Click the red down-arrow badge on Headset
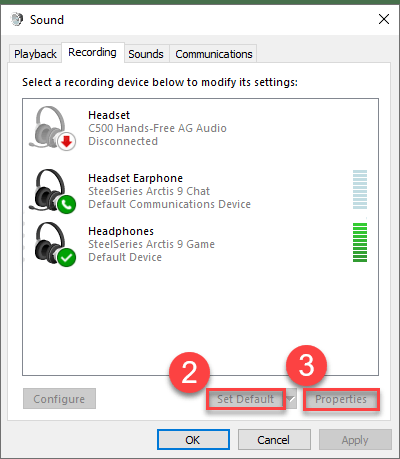Screen dimensions: 400x459 coord(67,142)
